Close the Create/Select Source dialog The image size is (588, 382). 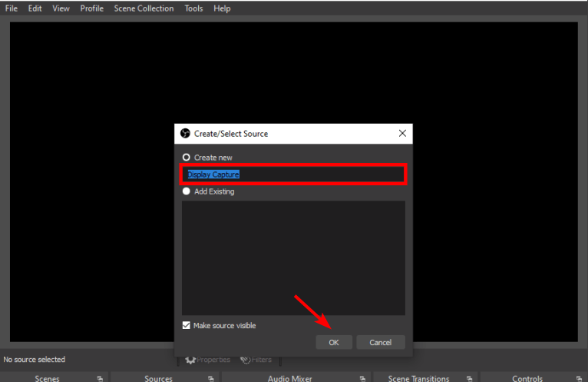tap(402, 133)
